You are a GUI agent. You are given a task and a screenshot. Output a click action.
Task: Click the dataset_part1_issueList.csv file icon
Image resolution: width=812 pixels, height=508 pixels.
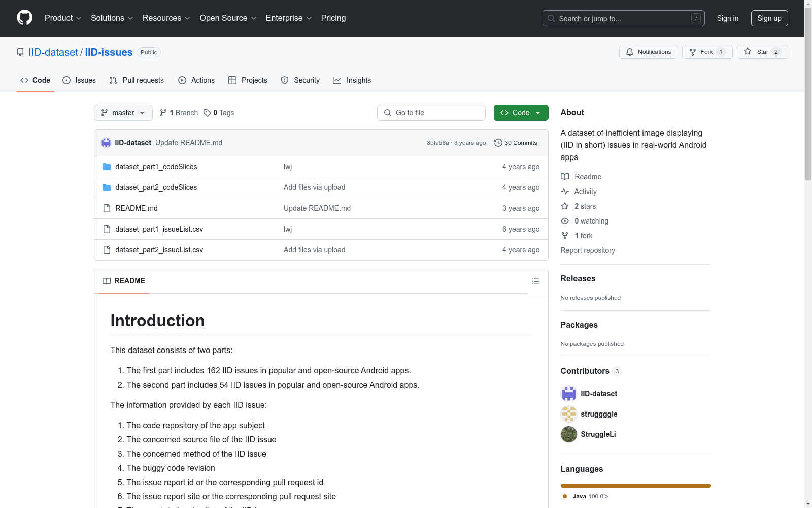pos(107,229)
